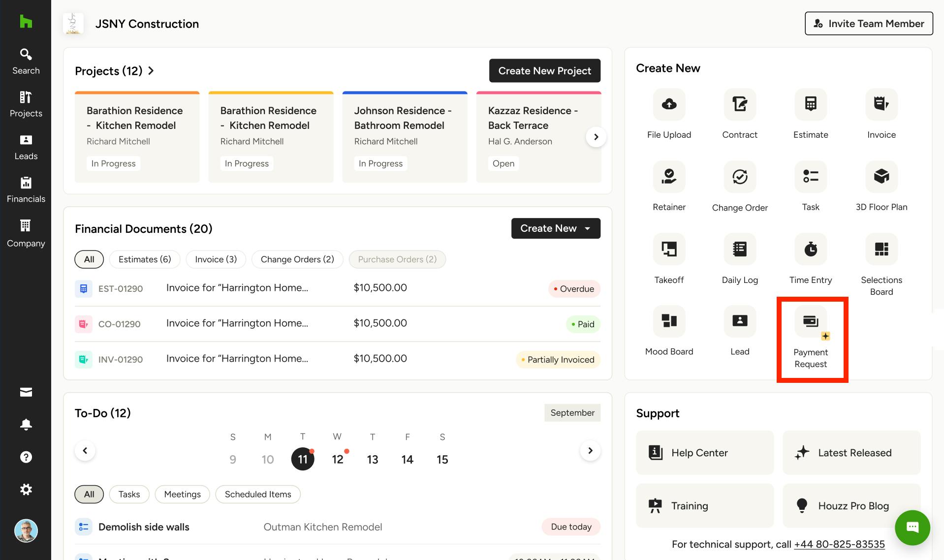Click the Partially Invoiced status badge
This screenshot has height=560, width=944.
coord(558,360)
